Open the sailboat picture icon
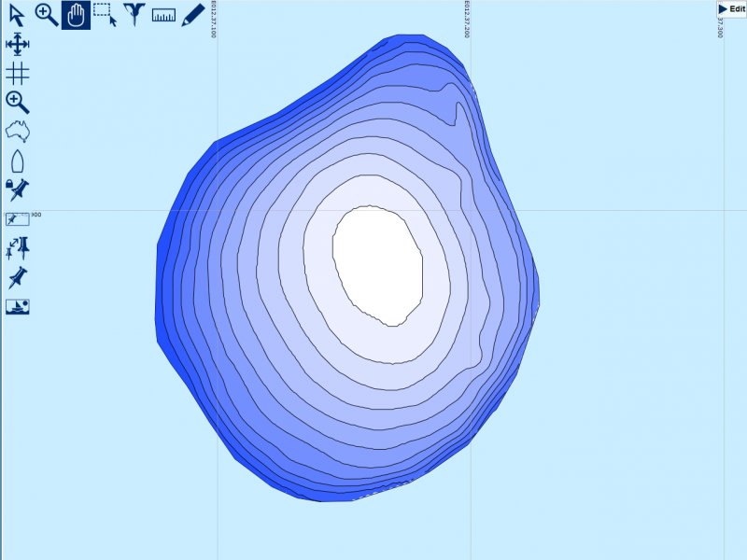The image size is (747, 560). (x=18, y=307)
